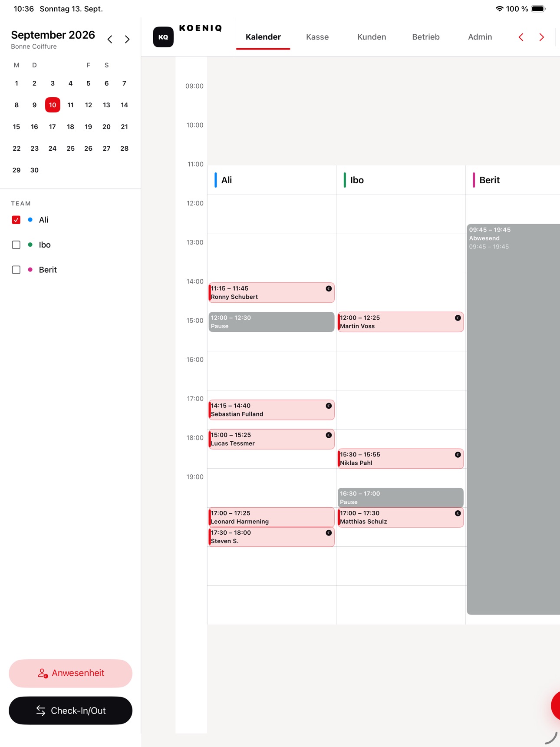The image size is (560, 747).
Task: Select September 13 in mini calendar
Action: coord(106,105)
